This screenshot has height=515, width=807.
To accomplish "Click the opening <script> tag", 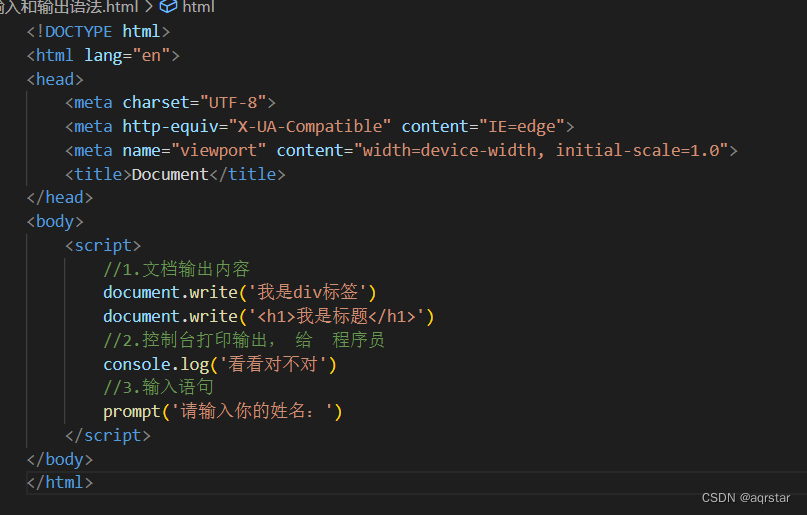I will 103,245.
